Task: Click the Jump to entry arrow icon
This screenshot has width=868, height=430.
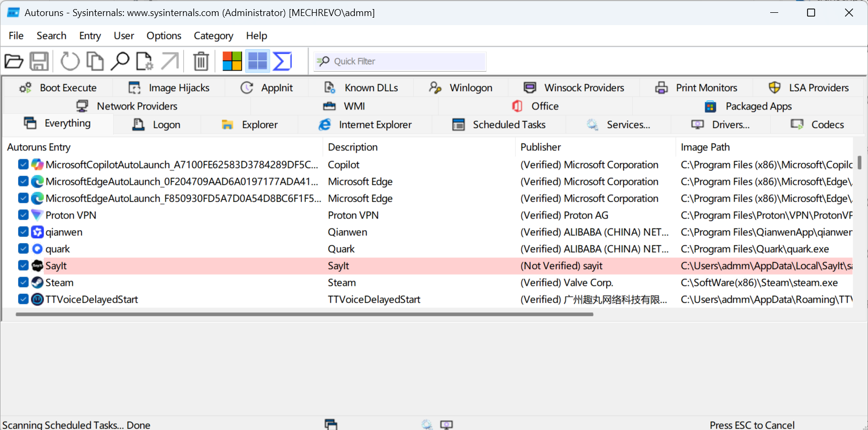Action: [x=170, y=61]
